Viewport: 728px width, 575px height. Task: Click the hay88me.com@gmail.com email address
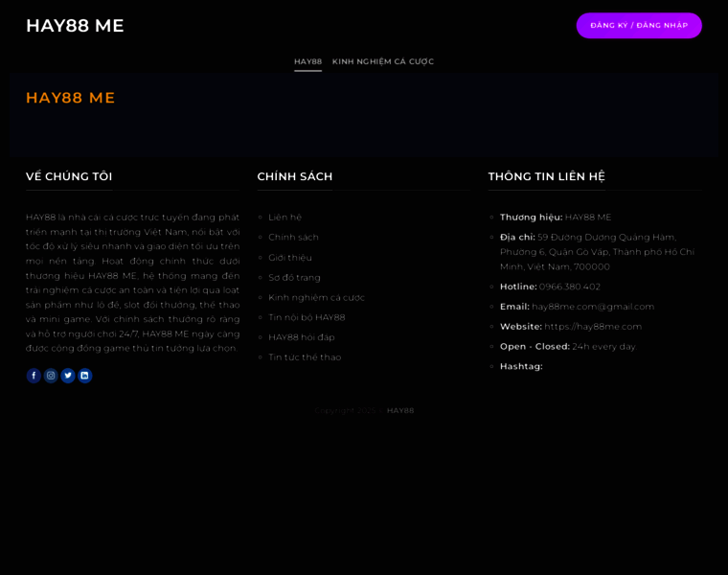(x=593, y=307)
